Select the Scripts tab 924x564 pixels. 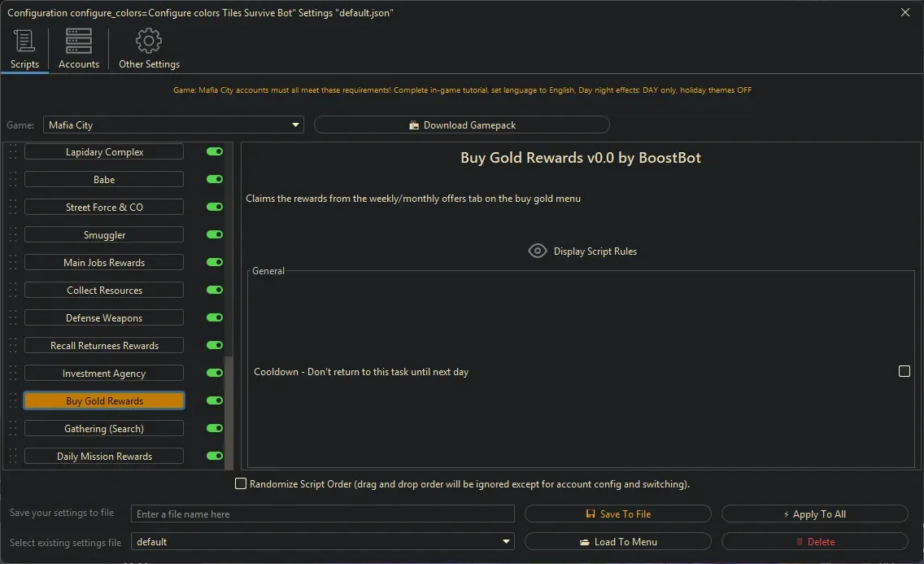pyautogui.click(x=24, y=49)
